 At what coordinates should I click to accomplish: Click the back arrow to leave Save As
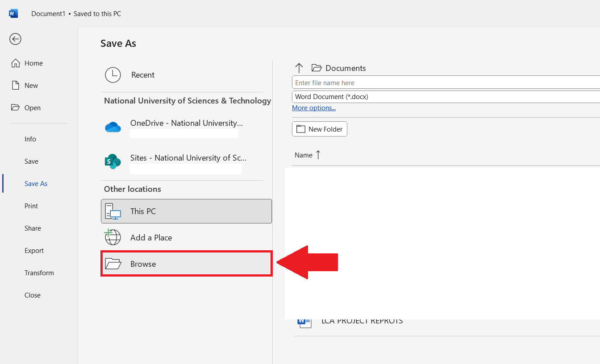pos(15,39)
